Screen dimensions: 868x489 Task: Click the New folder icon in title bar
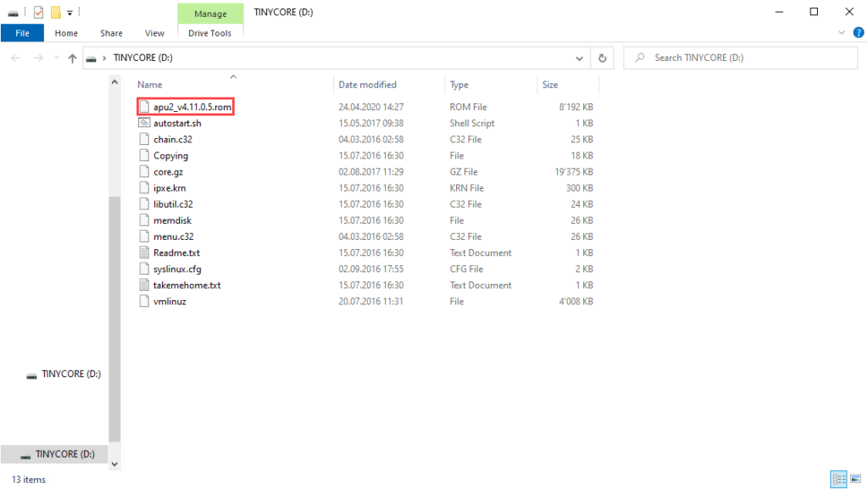(55, 12)
